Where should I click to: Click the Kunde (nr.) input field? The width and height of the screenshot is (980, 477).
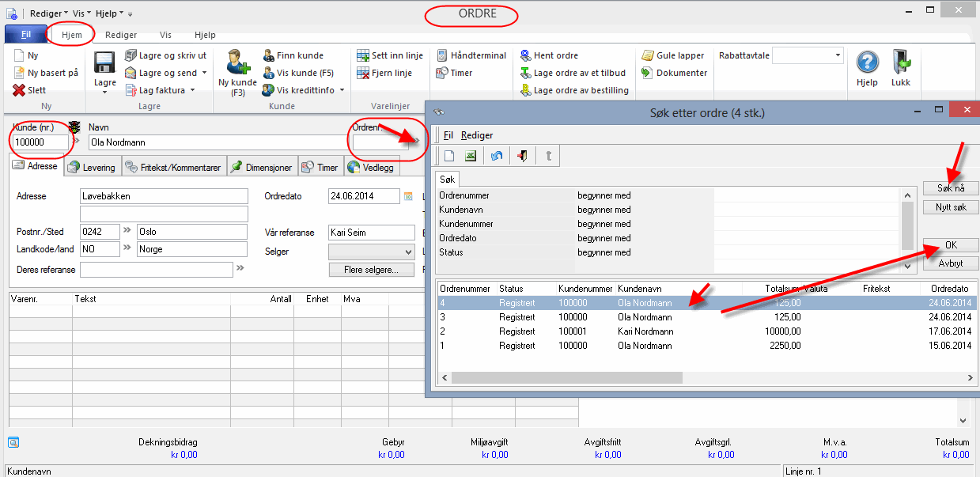pos(40,142)
